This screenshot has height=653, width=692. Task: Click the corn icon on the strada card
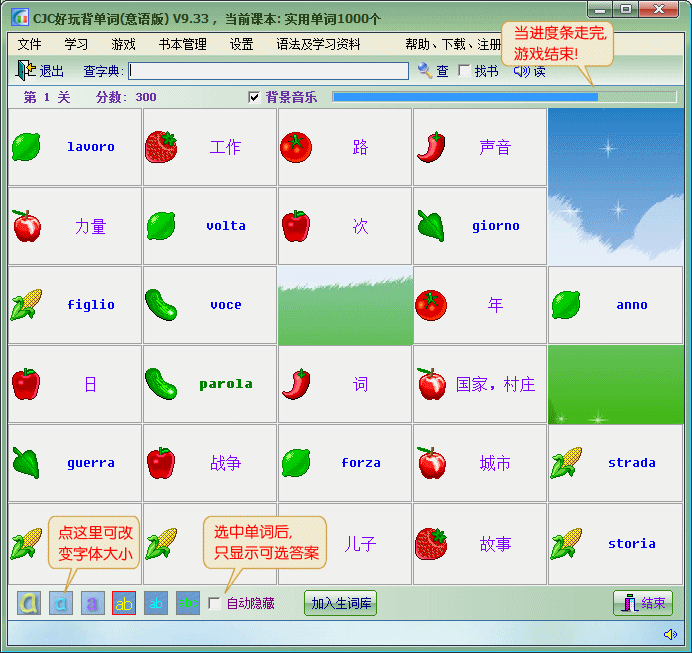[x=566, y=463]
